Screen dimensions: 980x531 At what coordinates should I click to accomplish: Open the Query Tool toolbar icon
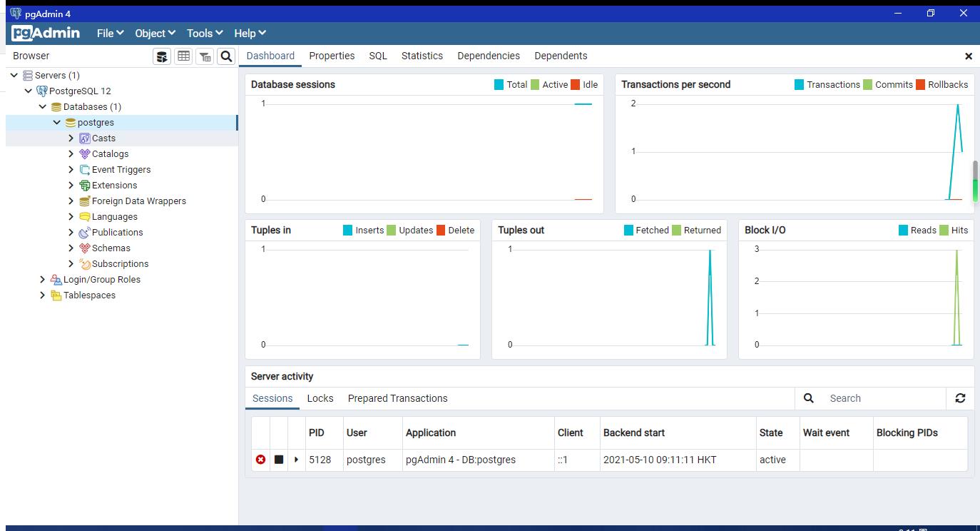(x=162, y=56)
